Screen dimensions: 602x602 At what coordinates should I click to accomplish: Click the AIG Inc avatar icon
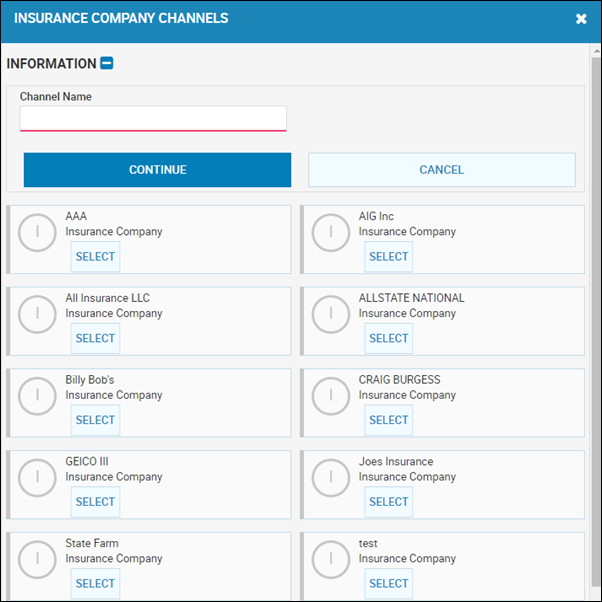(x=331, y=233)
